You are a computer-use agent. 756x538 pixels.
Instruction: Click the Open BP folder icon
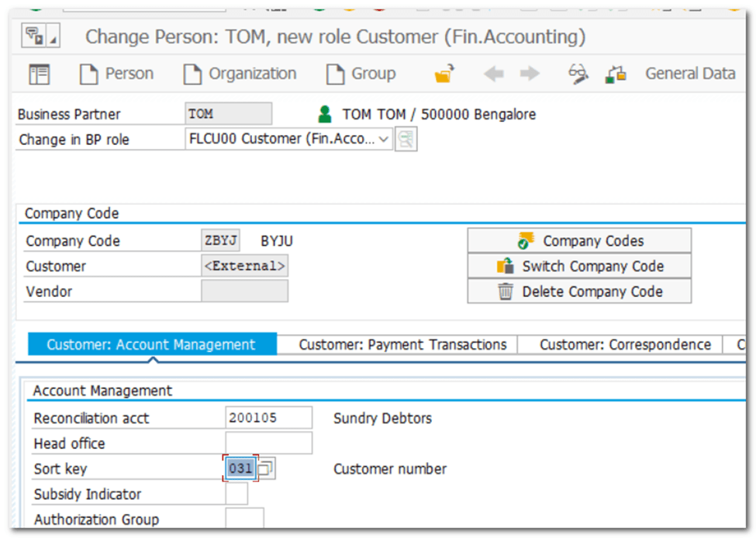(444, 74)
